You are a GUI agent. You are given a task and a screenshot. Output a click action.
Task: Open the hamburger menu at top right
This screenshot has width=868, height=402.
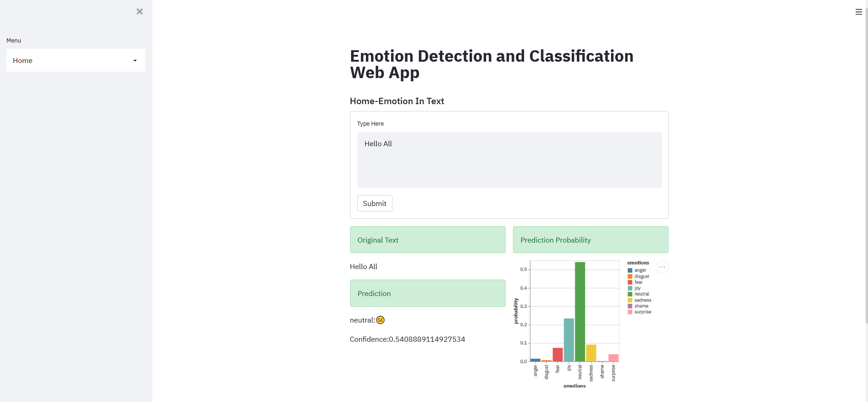point(858,12)
